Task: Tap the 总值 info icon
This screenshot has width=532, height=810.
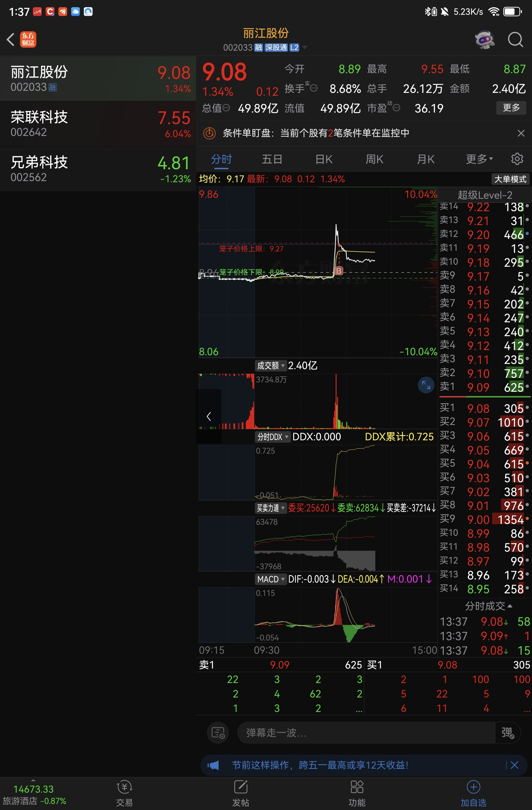Action: coord(226,108)
